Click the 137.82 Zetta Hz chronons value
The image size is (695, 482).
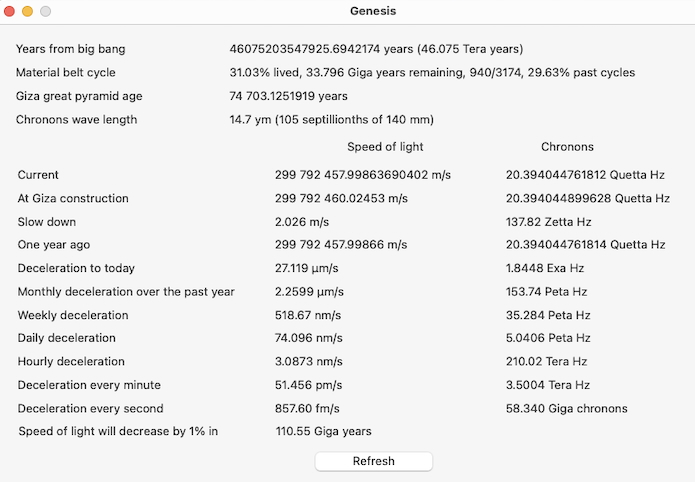point(548,222)
